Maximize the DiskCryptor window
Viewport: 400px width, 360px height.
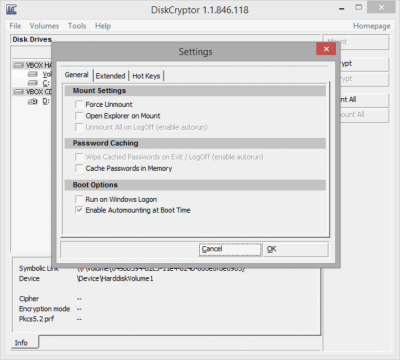point(359,7)
